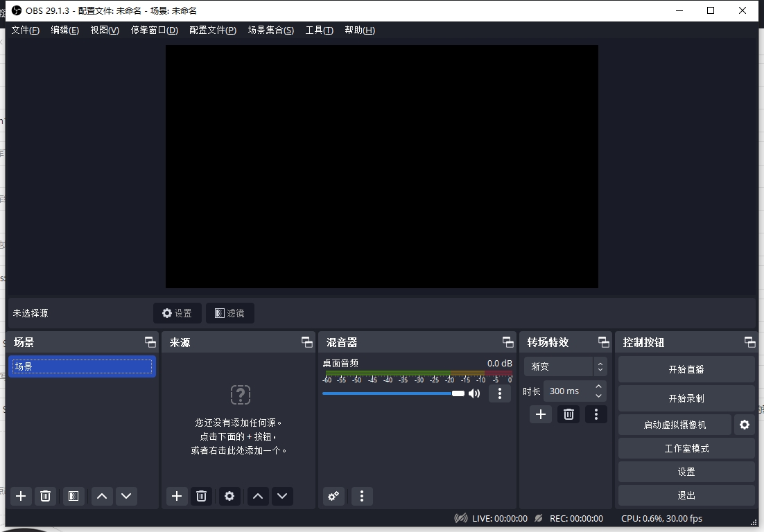Toggle 工作室模式 studio mode

tap(686, 448)
